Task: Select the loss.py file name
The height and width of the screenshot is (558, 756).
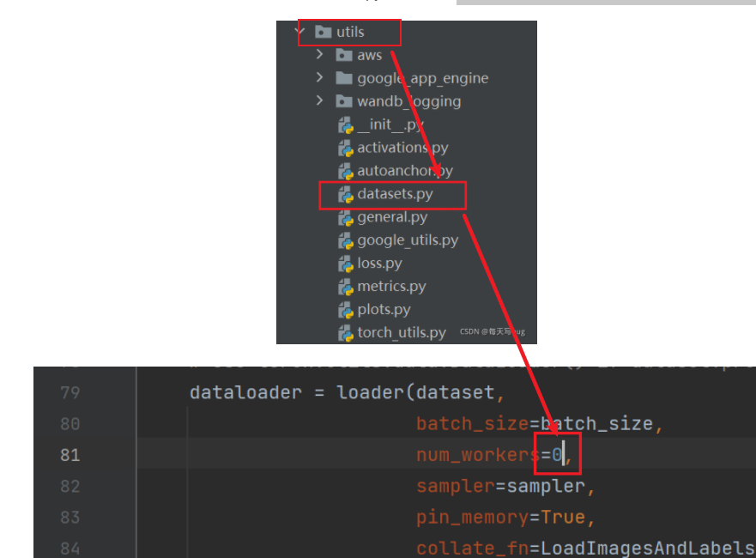Action: coord(379,264)
